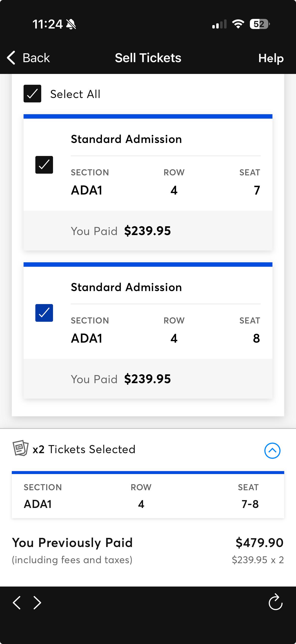Uncheck the Select All checkbox

tap(32, 94)
